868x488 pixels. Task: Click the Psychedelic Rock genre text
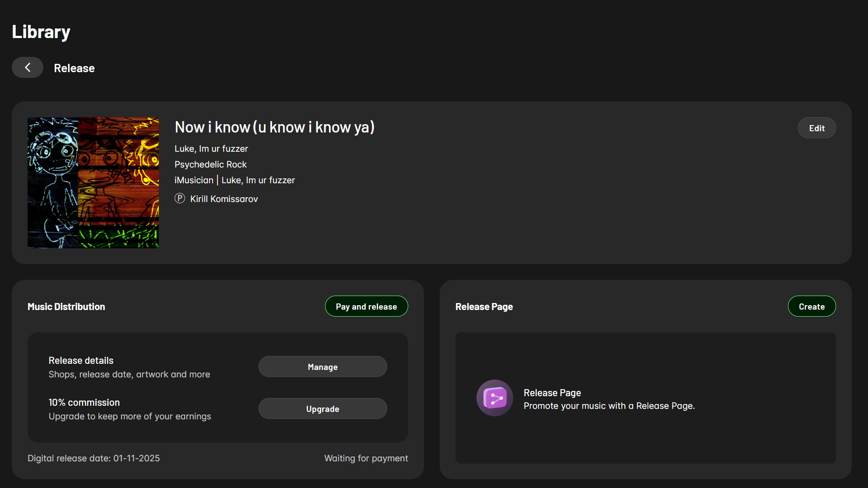pos(210,164)
